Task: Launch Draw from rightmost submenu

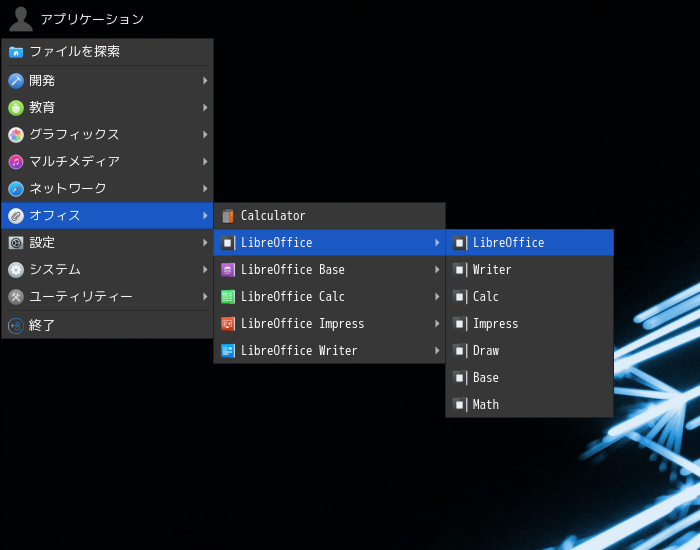Action: [529, 351]
